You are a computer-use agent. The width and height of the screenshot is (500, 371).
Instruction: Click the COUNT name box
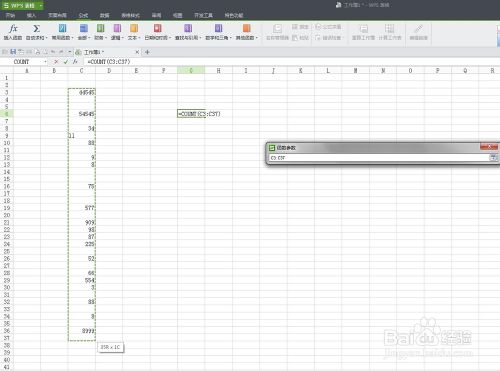click(23, 62)
